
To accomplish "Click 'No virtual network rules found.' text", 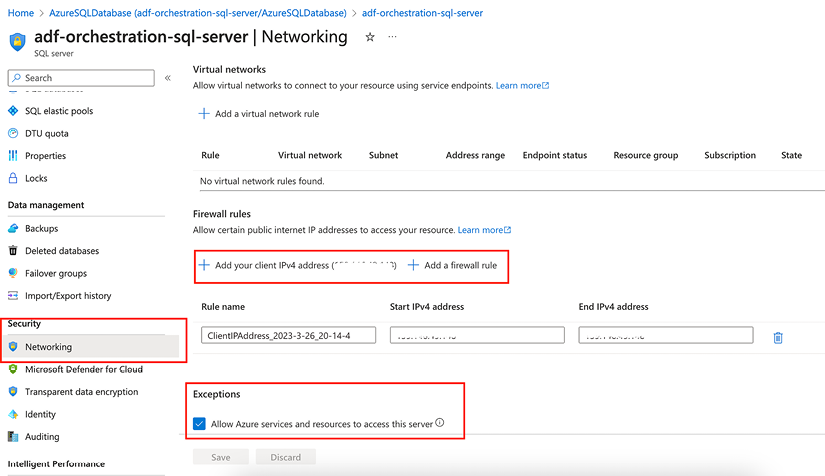I will coord(262,181).
